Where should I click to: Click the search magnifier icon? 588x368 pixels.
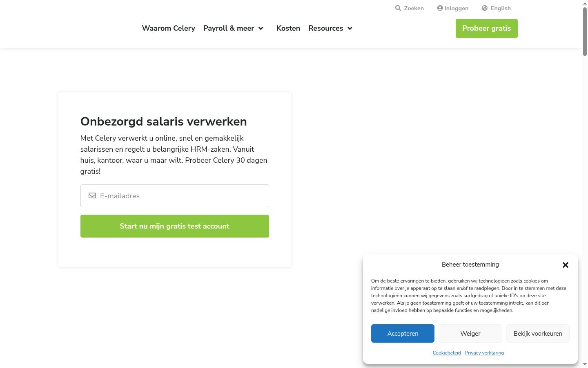click(398, 8)
